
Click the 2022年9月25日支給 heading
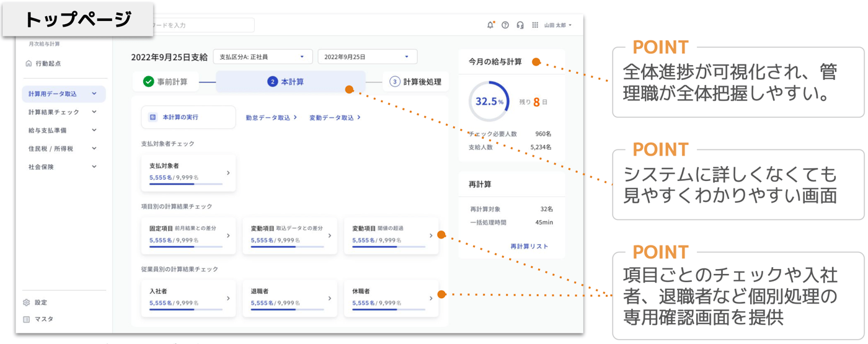click(169, 57)
